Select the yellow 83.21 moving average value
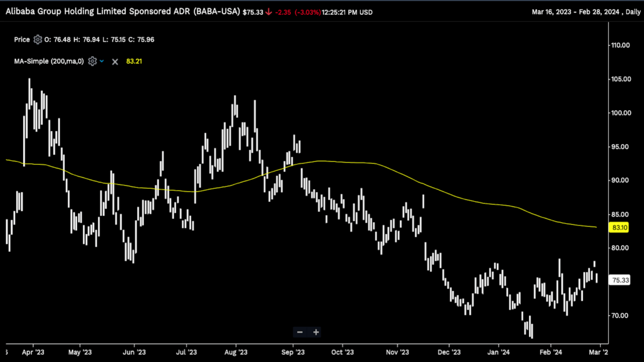Viewport: 644px width, 362px height. tap(134, 61)
